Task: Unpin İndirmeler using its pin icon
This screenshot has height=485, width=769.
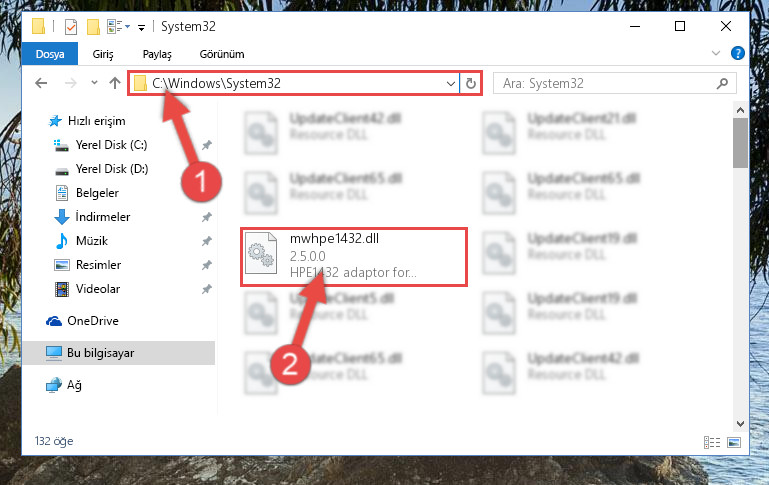Action: pyautogui.click(x=207, y=217)
